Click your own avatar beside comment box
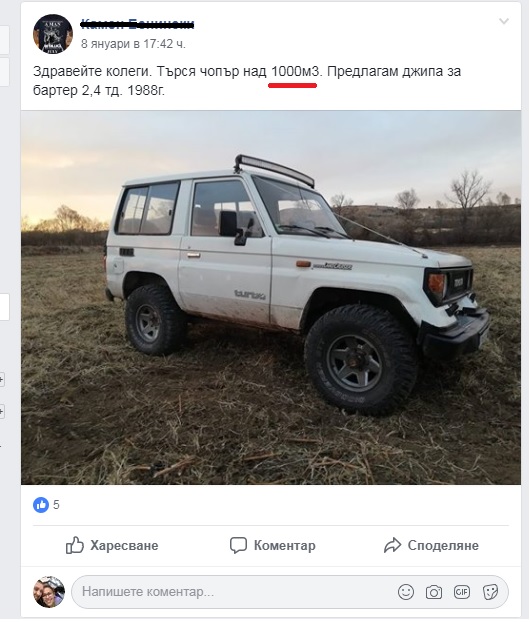530x622 pixels. click(x=49, y=592)
